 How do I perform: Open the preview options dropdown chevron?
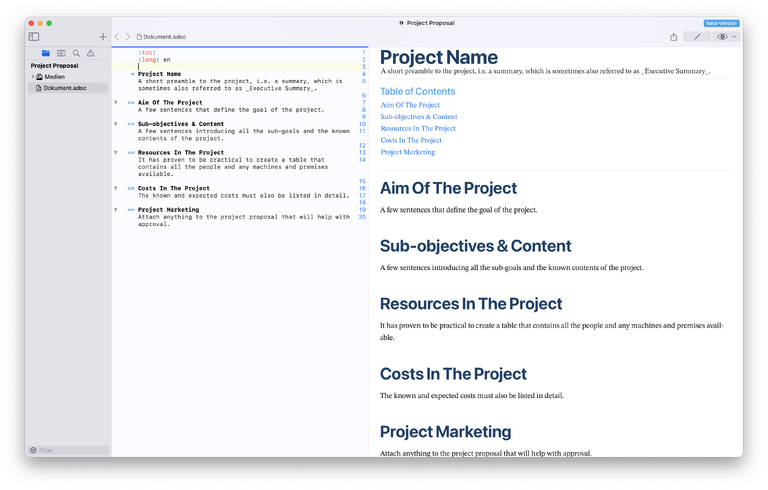tap(734, 37)
